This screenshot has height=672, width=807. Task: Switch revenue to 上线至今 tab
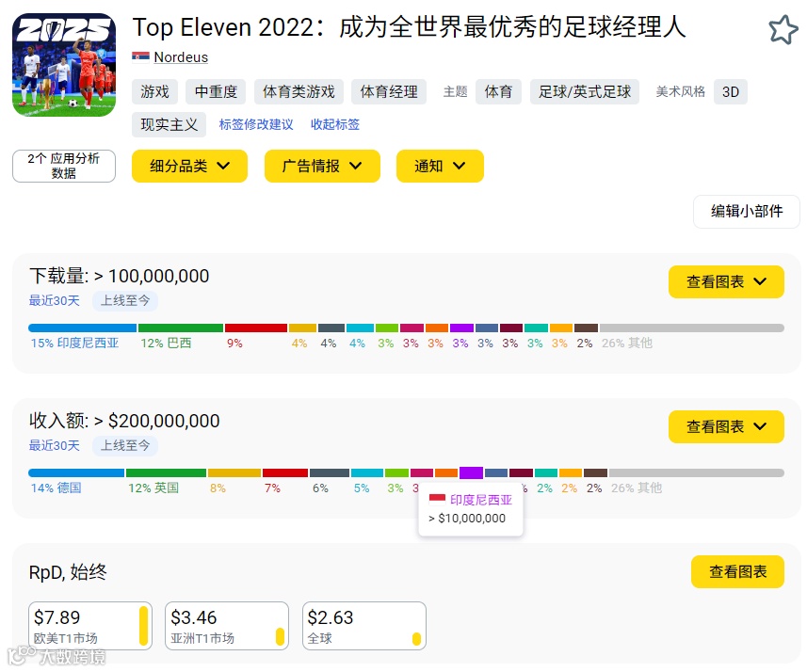click(125, 445)
